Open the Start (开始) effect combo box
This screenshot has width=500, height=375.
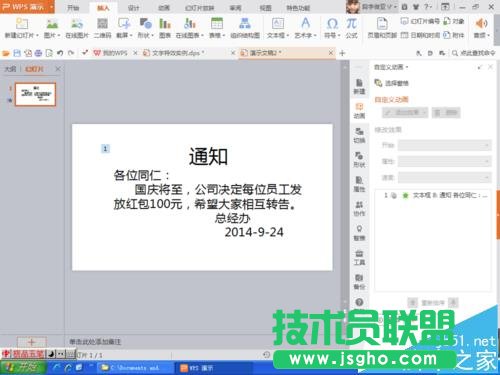click(x=445, y=145)
